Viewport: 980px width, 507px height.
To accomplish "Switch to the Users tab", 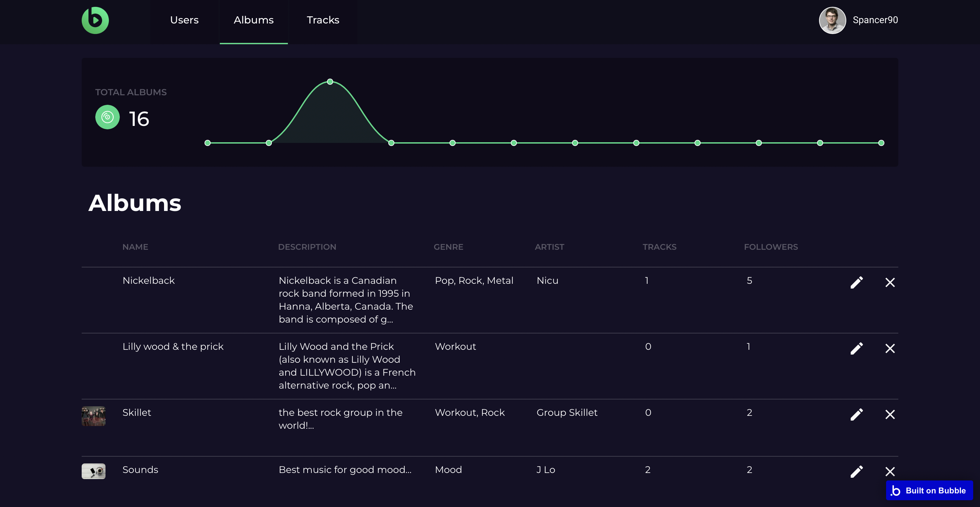I will tap(184, 20).
